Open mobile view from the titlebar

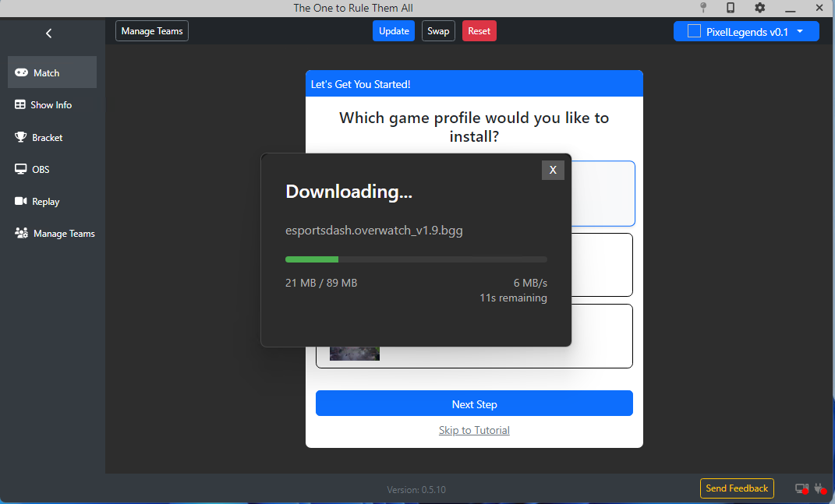coord(731,7)
